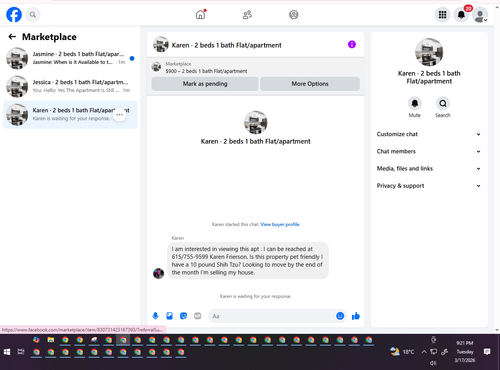Record a voice clip with microphone icon
500x370 pixels.
click(x=155, y=316)
